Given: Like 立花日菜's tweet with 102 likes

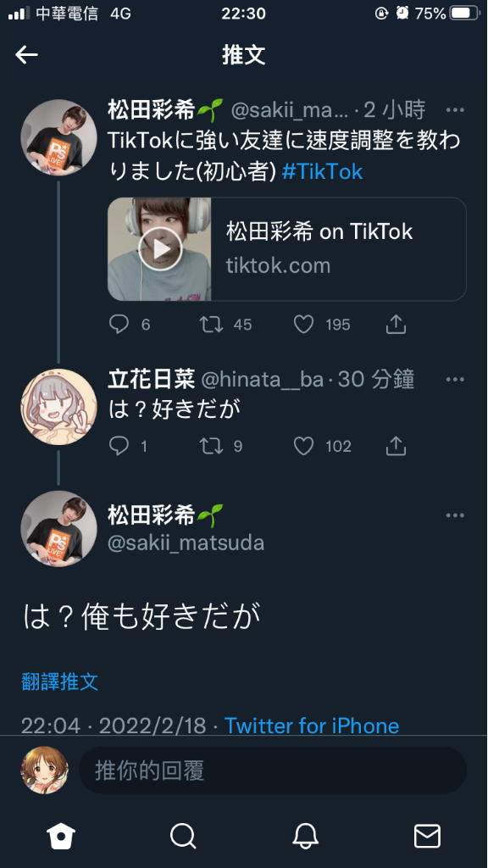Looking at the screenshot, I should click(304, 446).
